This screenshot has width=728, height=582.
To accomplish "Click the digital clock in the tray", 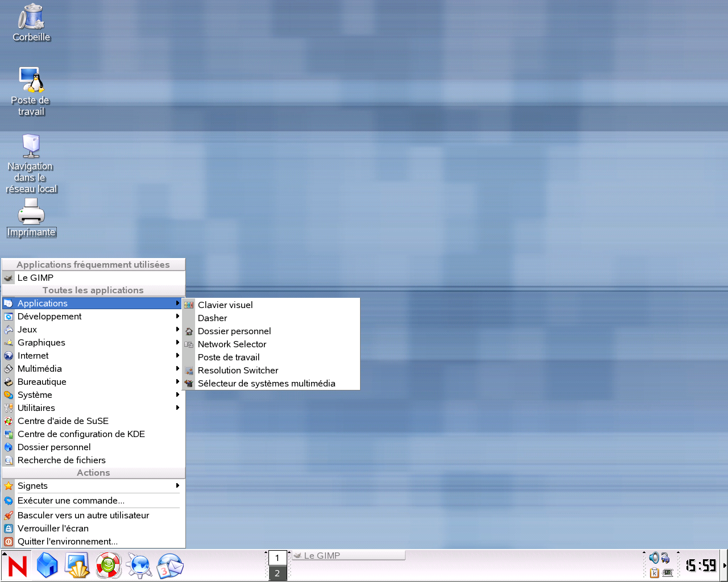I will coord(701,564).
